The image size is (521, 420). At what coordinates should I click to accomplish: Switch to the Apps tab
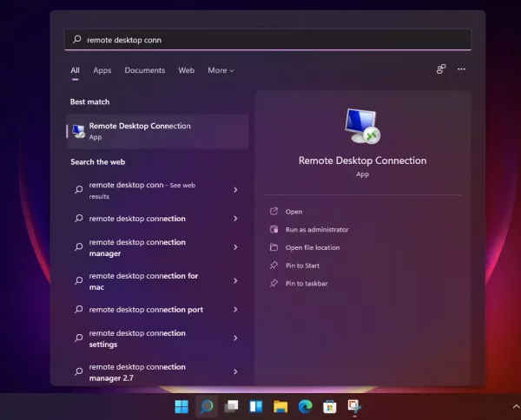pos(102,70)
